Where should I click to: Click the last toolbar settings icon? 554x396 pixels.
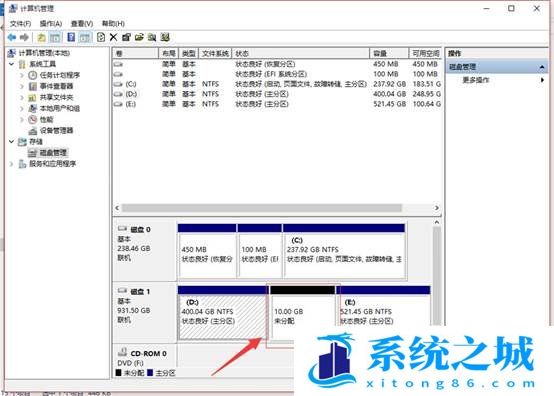click(x=165, y=37)
